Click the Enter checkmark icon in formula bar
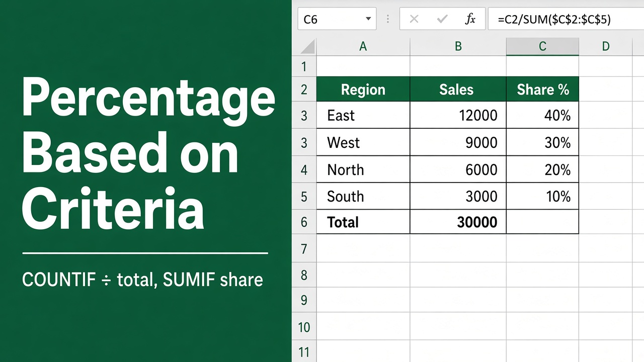This screenshot has width=644, height=362. tap(442, 19)
